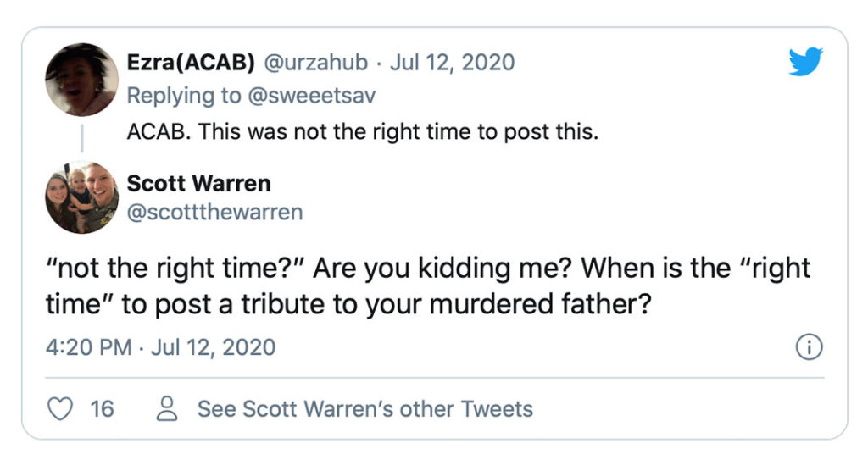This screenshot has height=471, width=868.
Task: Open the tweet info icon
Action: pos(810,347)
